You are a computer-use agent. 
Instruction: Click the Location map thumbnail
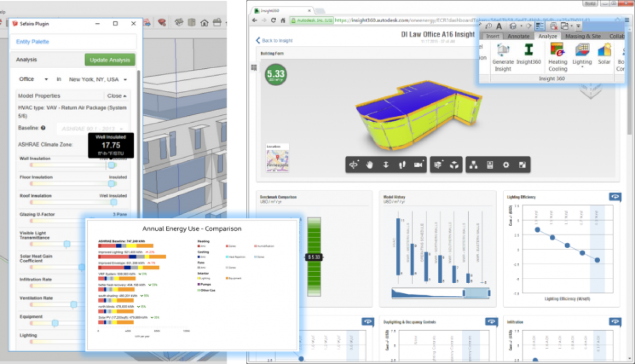click(x=278, y=160)
